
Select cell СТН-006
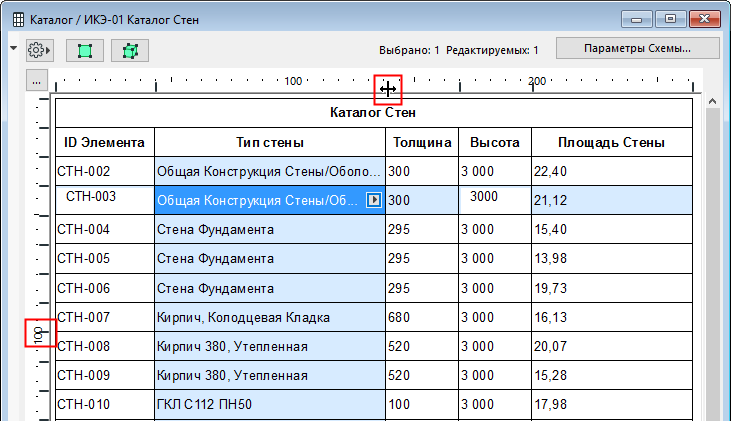(x=104, y=288)
